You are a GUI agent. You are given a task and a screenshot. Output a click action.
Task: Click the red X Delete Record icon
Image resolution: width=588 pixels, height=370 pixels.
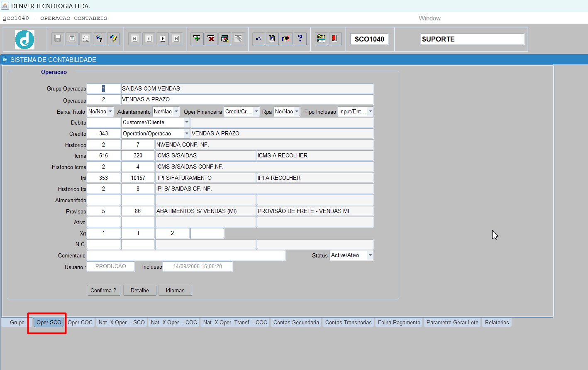coord(211,39)
